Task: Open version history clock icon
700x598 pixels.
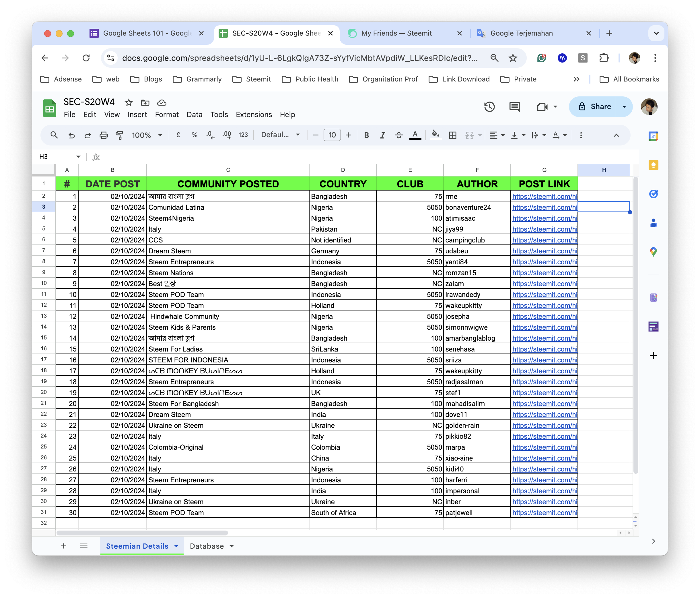Action: pyautogui.click(x=489, y=107)
